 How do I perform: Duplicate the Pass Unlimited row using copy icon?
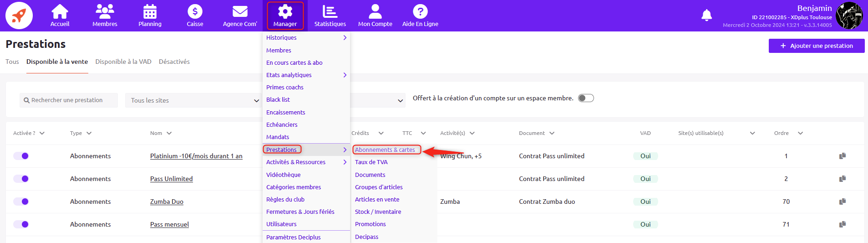[x=843, y=179]
